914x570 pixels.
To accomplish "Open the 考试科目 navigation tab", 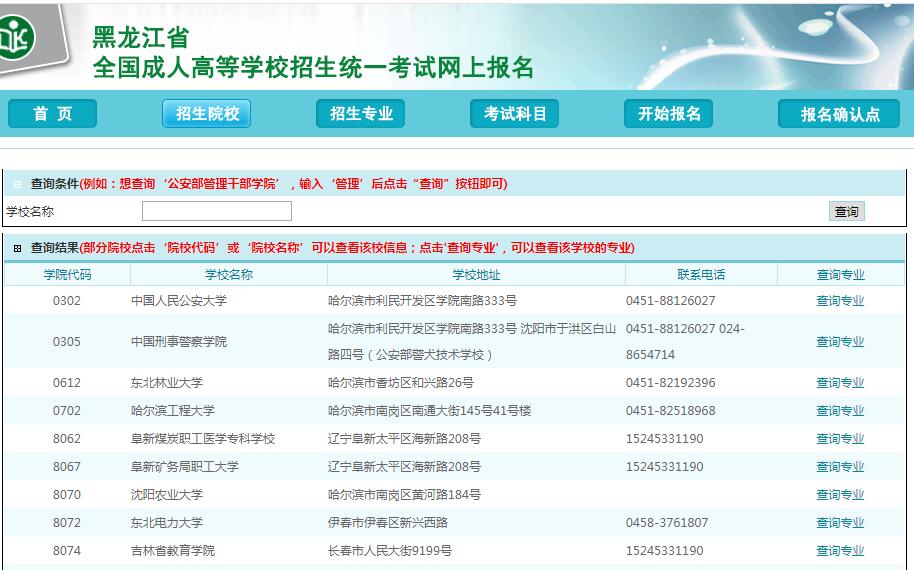I will pos(514,113).
